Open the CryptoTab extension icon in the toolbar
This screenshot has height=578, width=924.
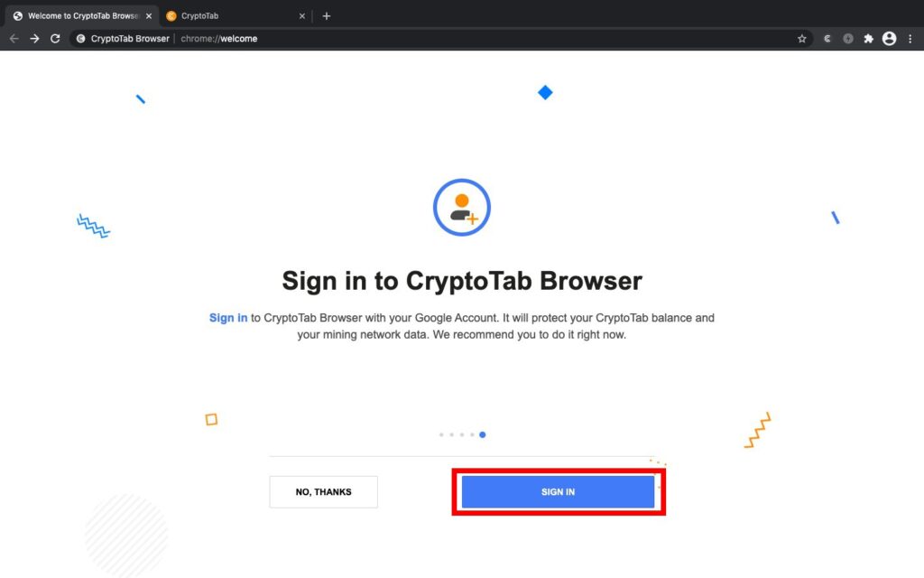827,38
